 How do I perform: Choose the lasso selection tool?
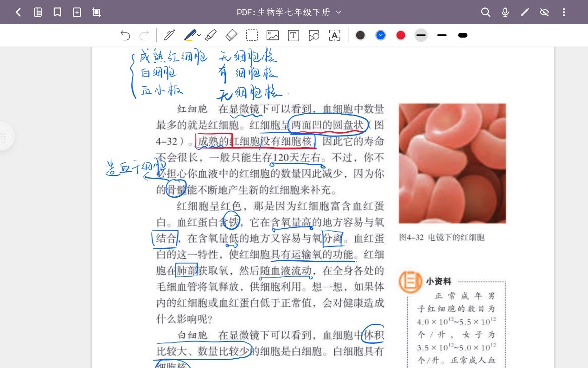click(x=252, y=35)
